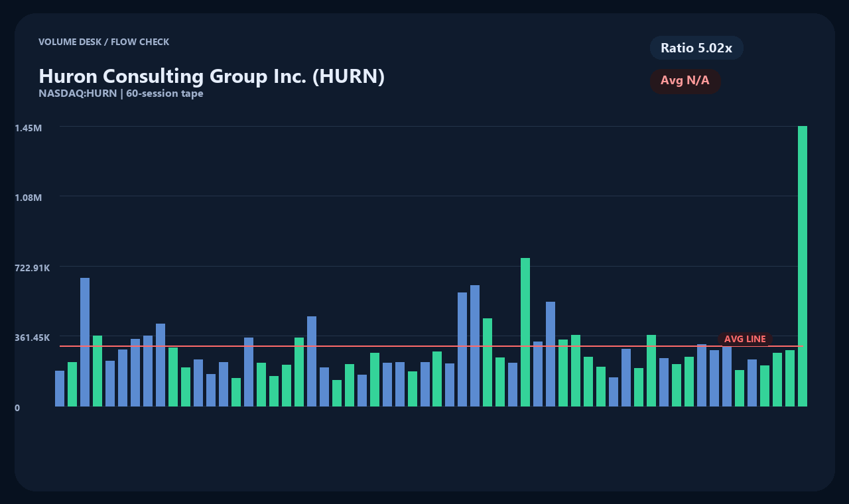This screenshot has height=504, width=849.
Task: Click the 0 axis label
Action: click(x=17, y=408)
